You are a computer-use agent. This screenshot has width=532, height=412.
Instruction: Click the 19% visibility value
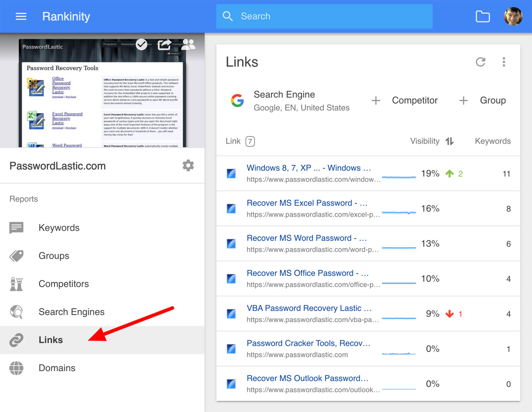pyautogui.click(x=430, y=173)
